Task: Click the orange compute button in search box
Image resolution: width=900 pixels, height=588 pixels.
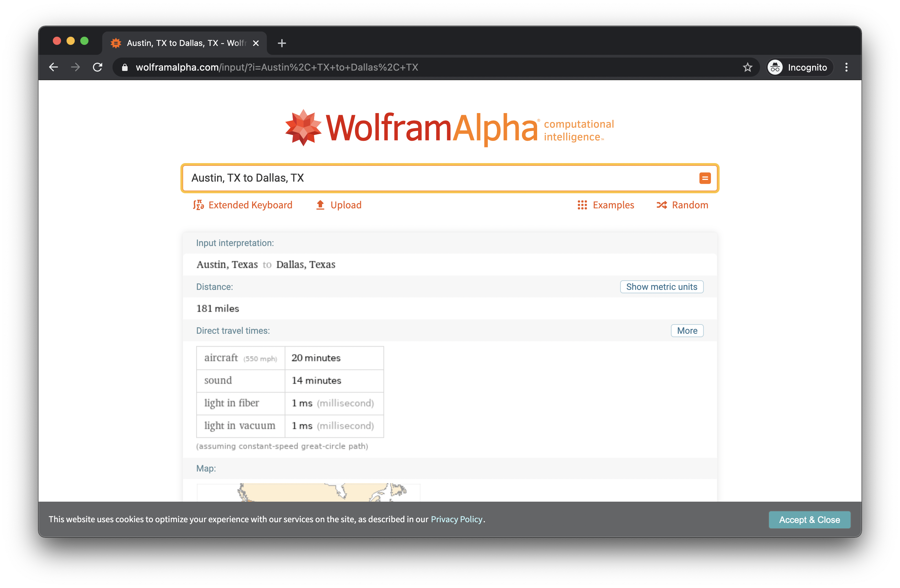Action: [704, 178]
